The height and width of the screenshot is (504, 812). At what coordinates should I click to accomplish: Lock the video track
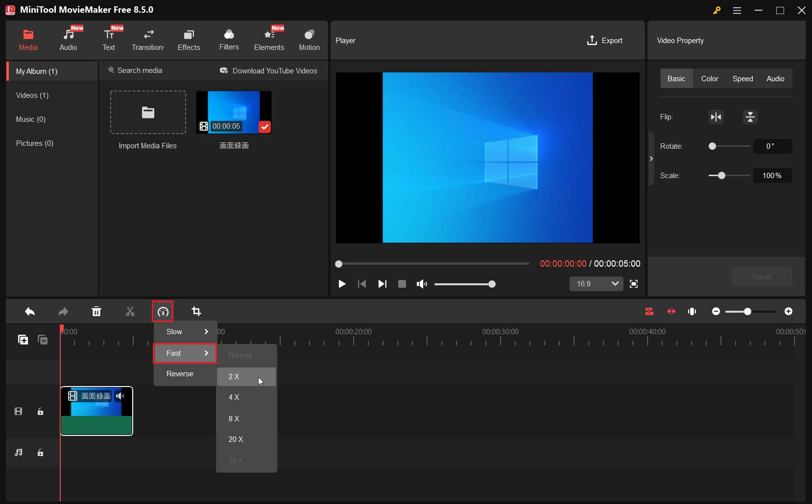pos(40,412)
